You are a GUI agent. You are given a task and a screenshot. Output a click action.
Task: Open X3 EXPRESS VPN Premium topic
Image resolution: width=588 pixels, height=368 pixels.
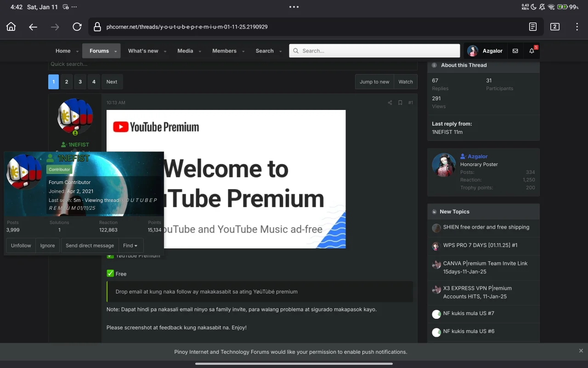point(477,293)
